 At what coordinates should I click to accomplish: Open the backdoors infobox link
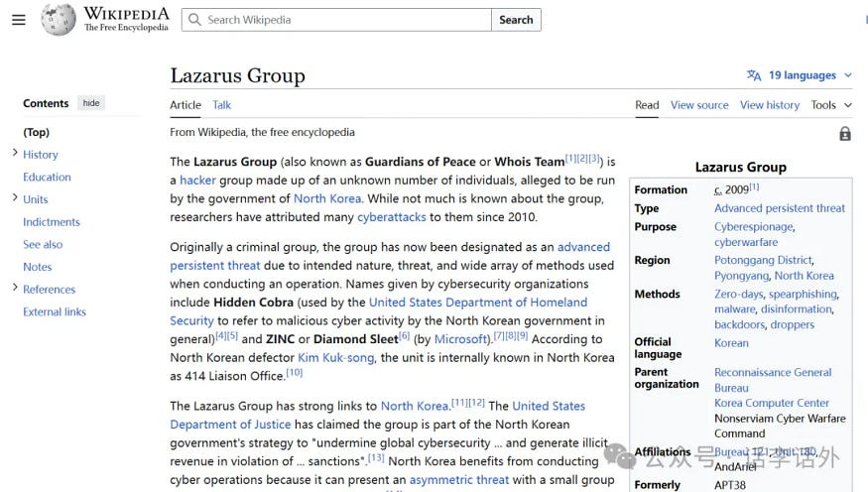(740, 325)
